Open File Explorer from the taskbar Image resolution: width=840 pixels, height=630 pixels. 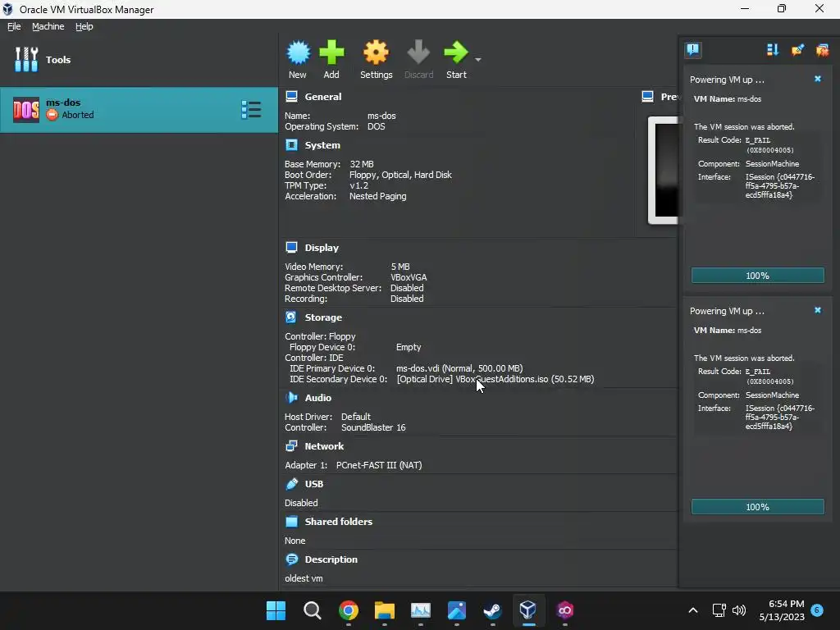384,610
